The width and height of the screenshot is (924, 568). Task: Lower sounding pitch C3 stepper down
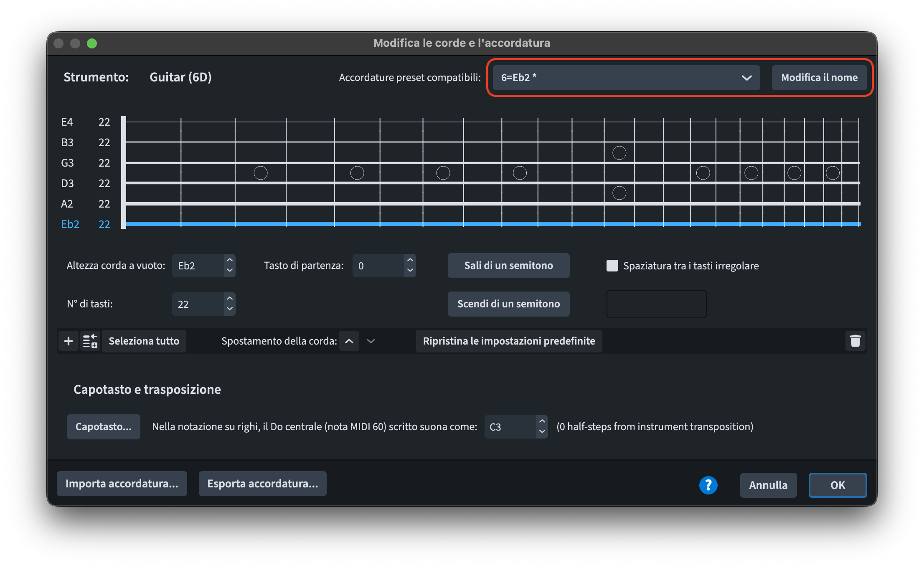coord(542,432)
